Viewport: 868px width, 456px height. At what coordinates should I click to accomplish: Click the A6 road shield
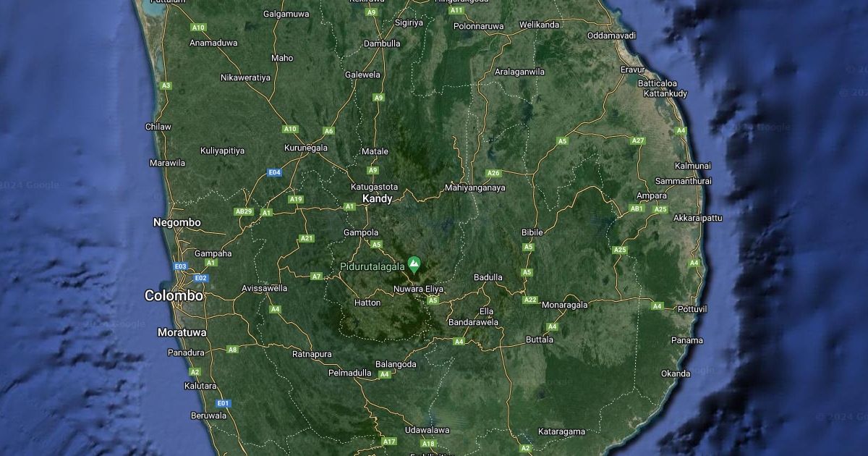point(329,131)
